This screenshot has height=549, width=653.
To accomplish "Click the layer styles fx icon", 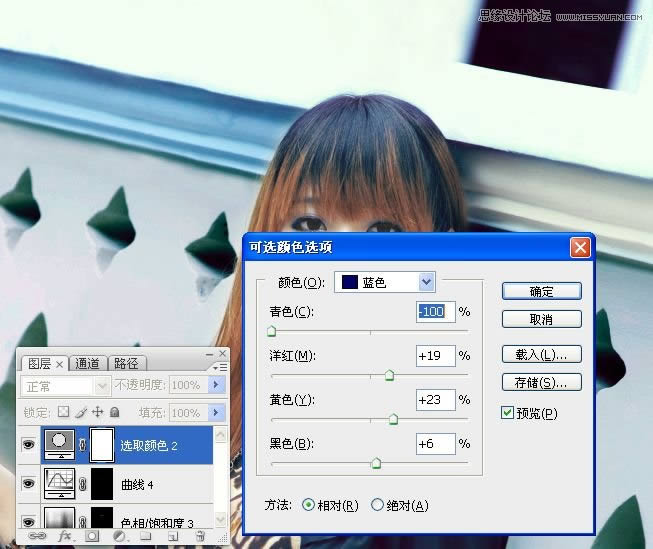I will coord(66,537).
